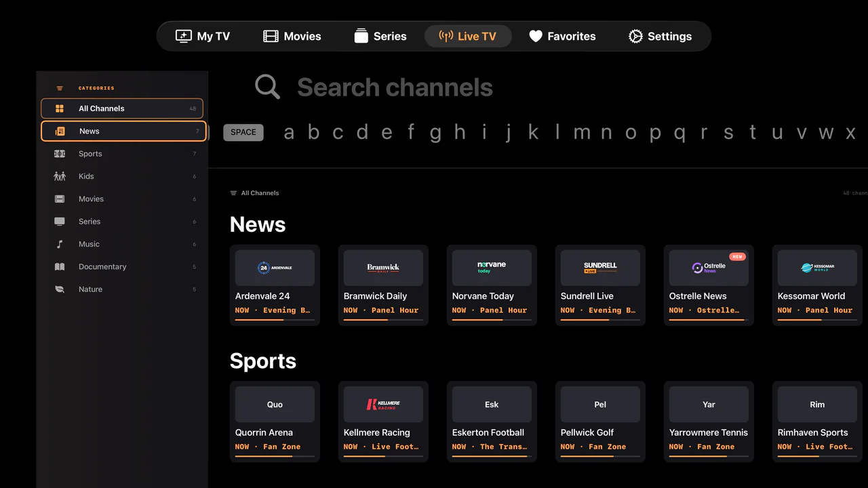Open the Ostrelle News channel logo
Screen dimensions: 868x488
pos(709,267)
